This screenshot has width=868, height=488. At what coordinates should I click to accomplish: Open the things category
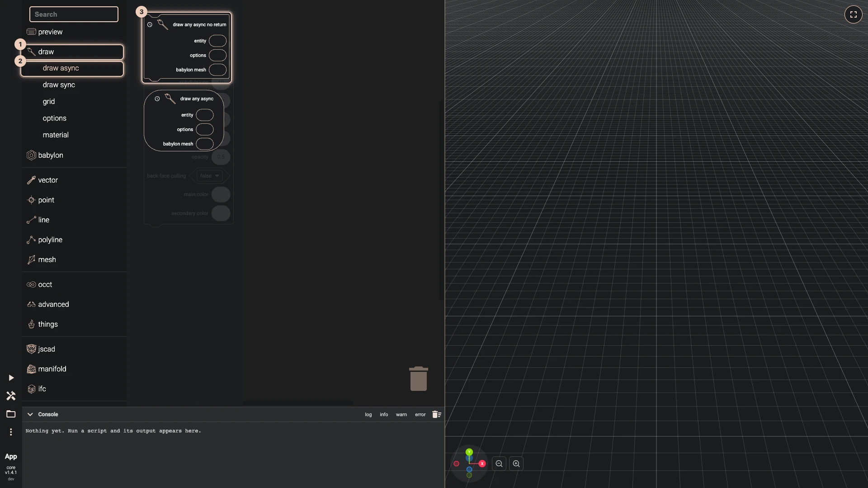[74, 324]
